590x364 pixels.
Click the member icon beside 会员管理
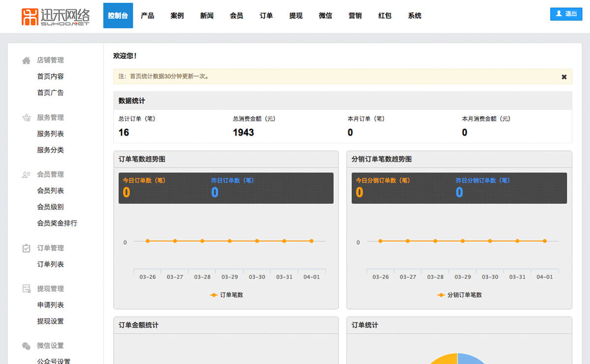pos(26,175)
